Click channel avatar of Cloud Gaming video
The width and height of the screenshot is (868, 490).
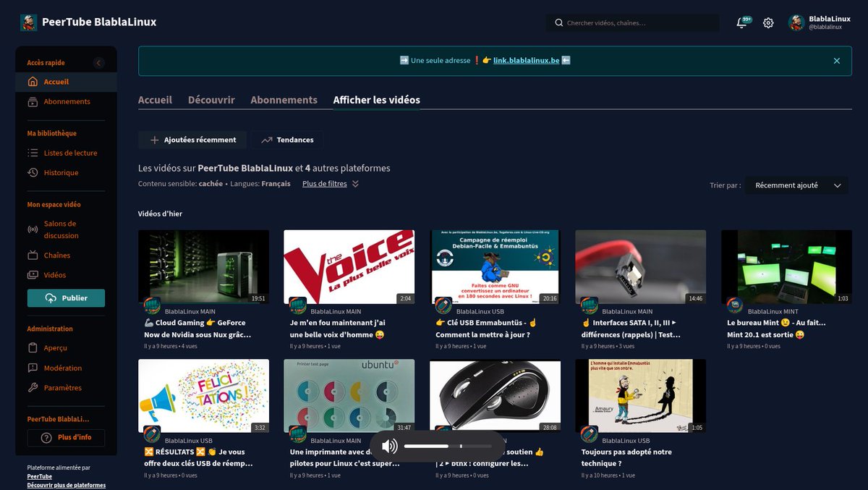pyautogui.click(x=152, y=305)
